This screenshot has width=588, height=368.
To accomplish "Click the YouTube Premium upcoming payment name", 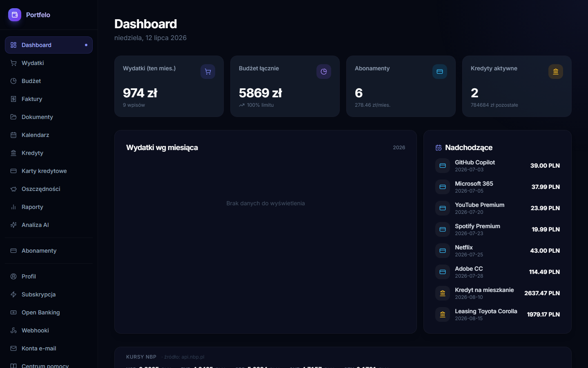I will 479,205.
